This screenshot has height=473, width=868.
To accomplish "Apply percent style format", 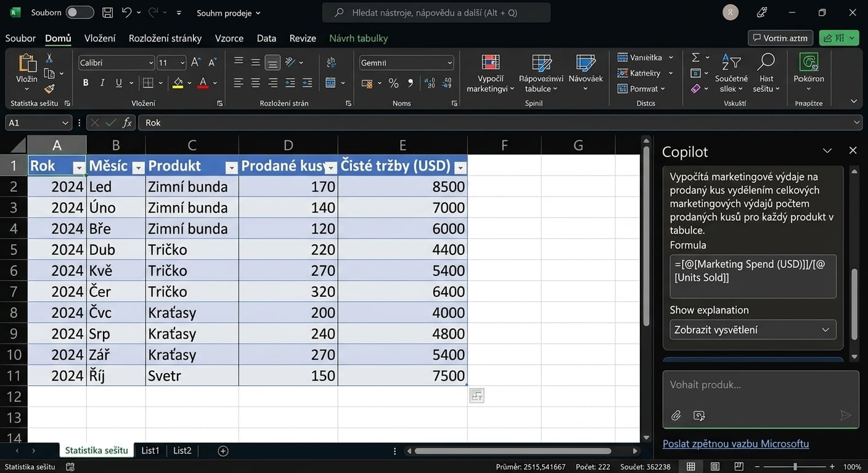I will coord(393,83).
